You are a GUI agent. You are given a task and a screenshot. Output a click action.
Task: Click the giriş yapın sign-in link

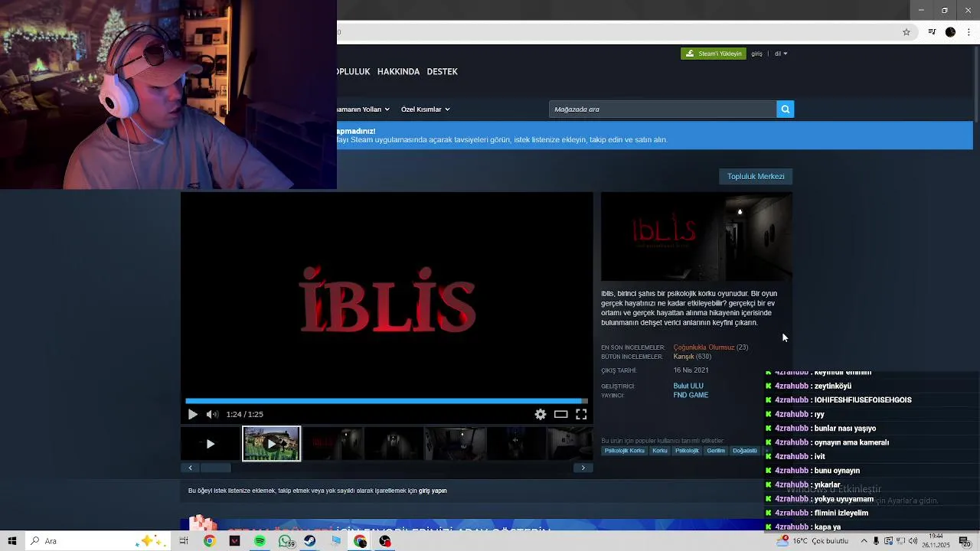[x=433, y=491]
